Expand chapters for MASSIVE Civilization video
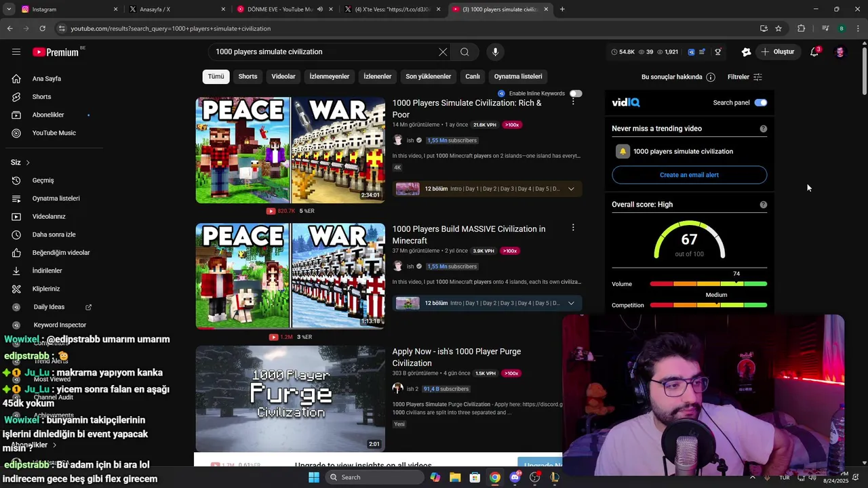 [571, 303]
